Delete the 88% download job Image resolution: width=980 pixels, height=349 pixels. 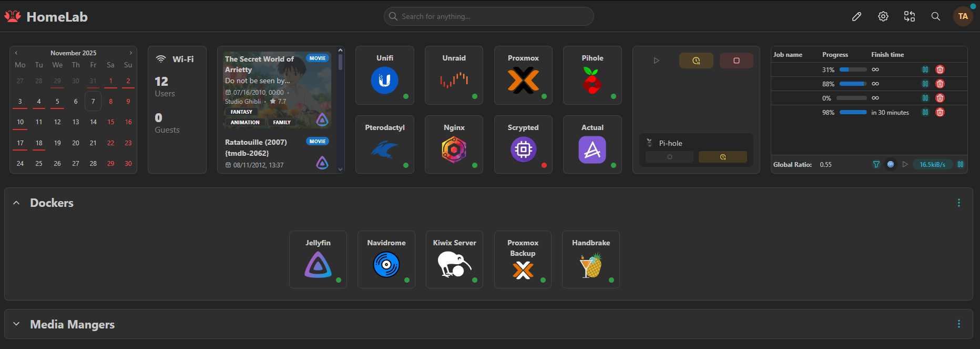(940, 84)
